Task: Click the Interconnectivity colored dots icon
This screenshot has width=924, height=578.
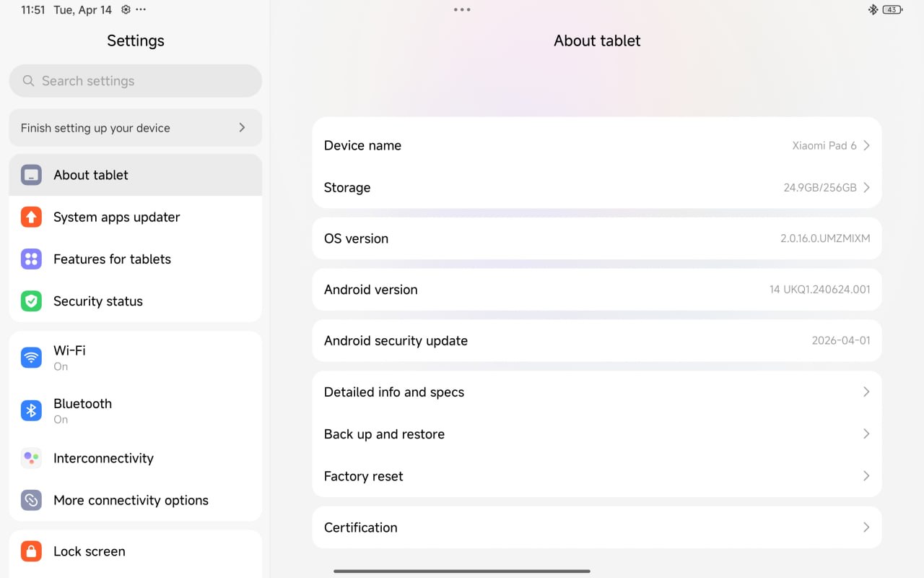Action: click(31, 458)
